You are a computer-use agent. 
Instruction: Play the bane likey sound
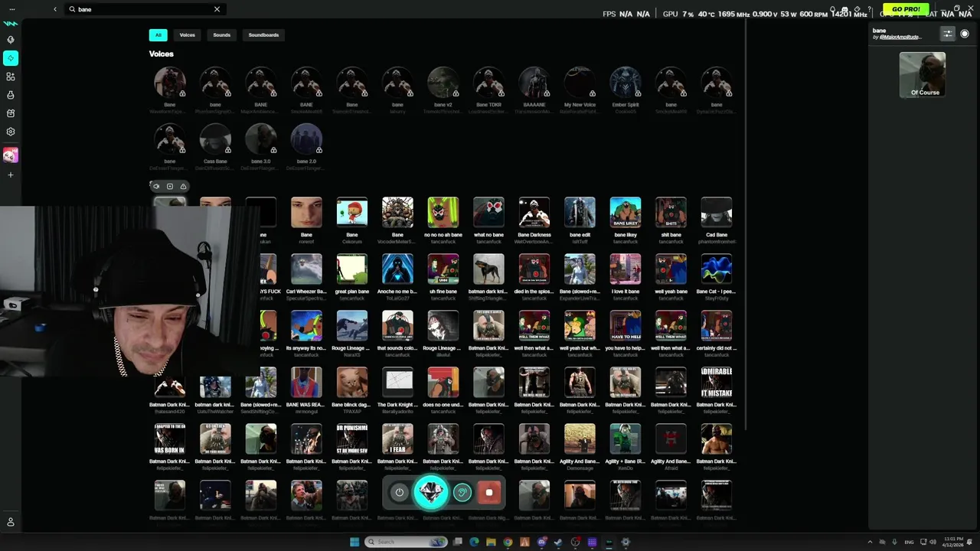tap(626, 213)
